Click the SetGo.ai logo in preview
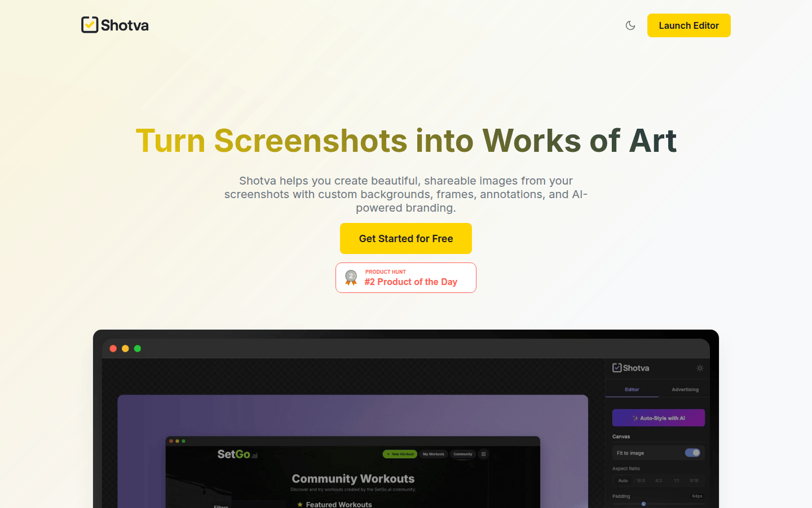 point(237,454)
